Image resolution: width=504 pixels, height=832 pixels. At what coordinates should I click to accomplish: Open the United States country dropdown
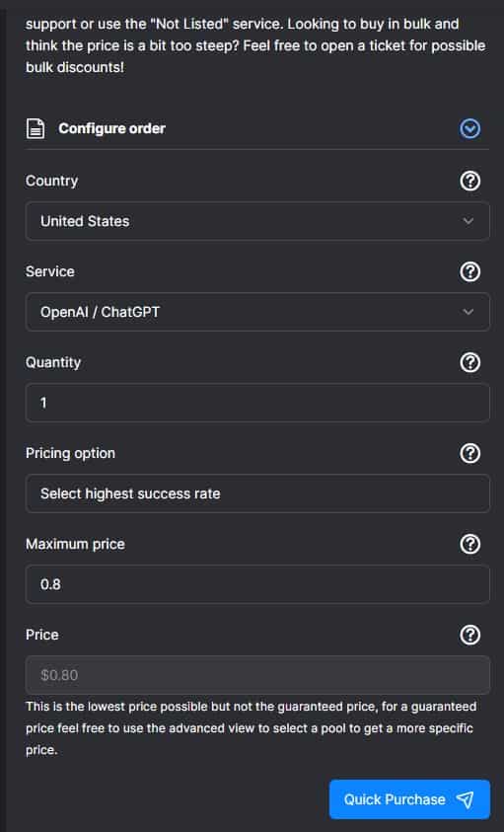tap(257, 221)
